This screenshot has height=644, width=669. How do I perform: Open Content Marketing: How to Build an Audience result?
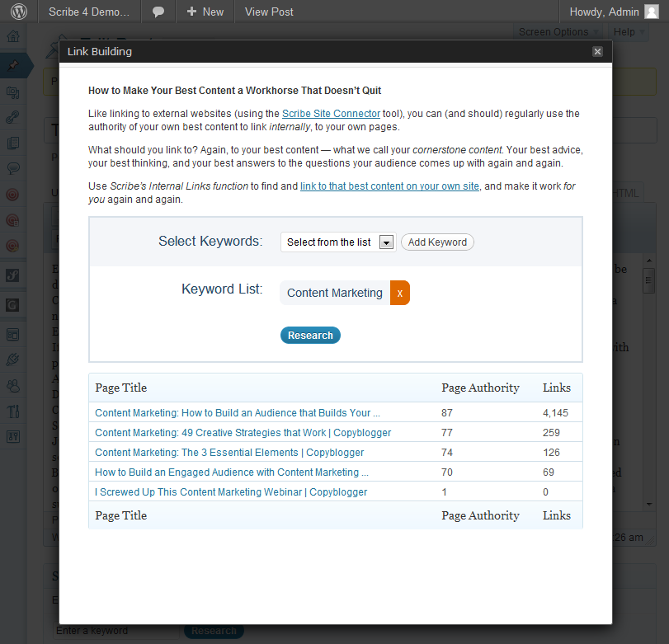238,413
